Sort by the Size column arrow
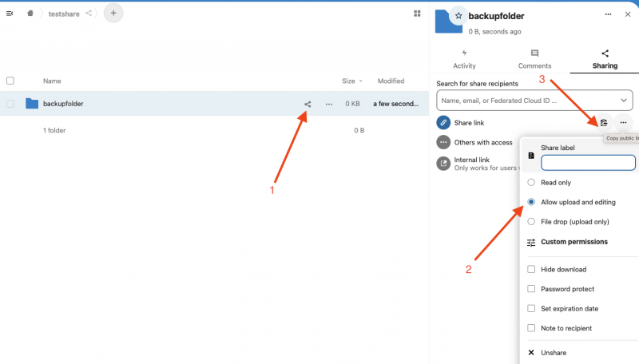 [x=360, y=81]
